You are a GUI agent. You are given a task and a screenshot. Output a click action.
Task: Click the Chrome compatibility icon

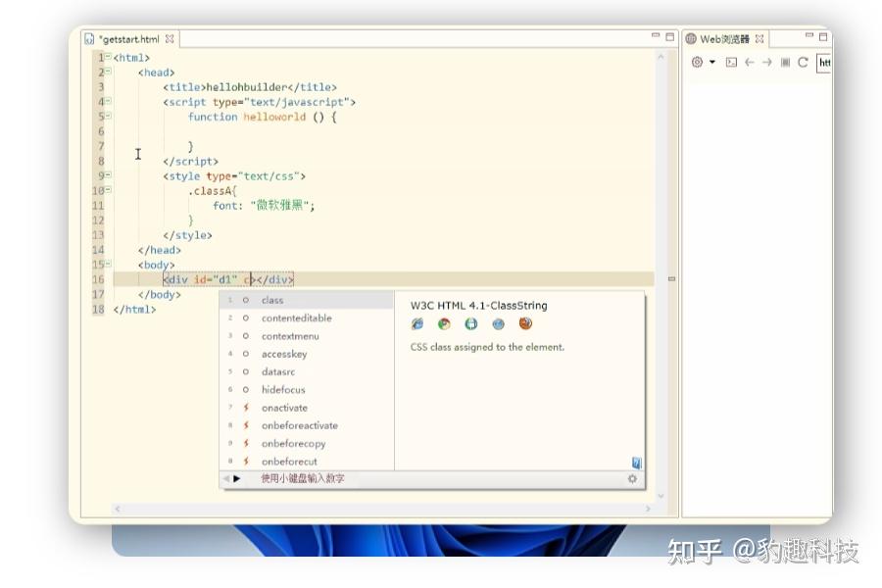pos(444,323)
